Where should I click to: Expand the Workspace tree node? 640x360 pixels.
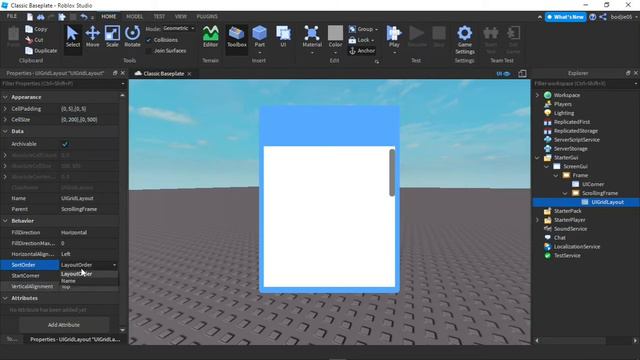click(537, 95)
